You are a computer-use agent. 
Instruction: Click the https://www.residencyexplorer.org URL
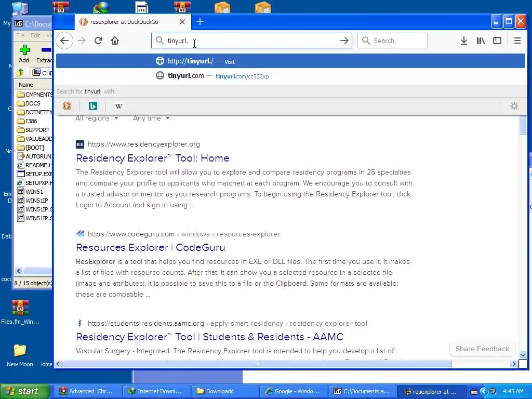(x=143, y=144)
